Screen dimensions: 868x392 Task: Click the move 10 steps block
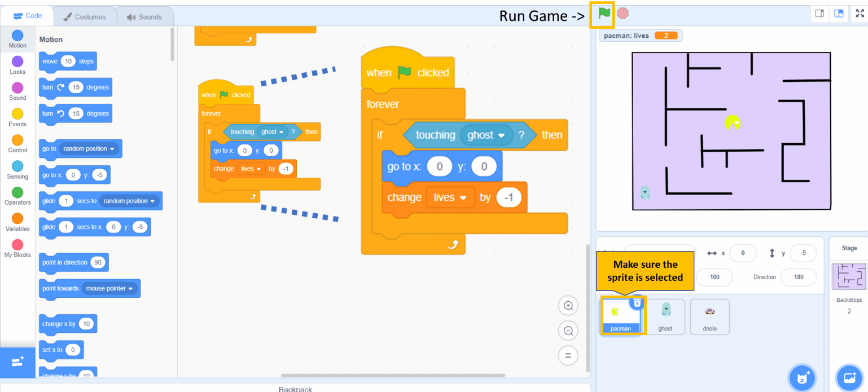[68, 61]
